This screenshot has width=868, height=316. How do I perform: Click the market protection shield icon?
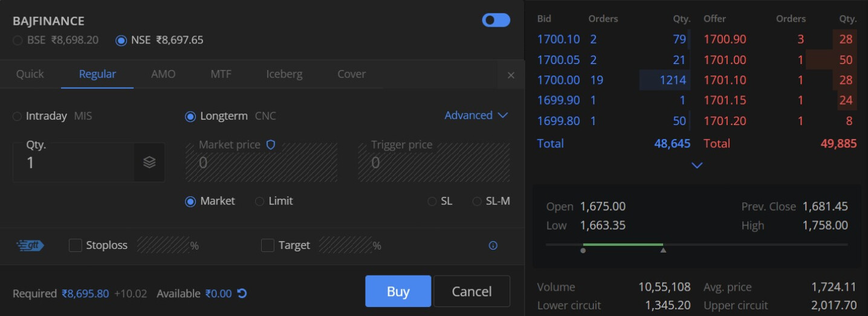pyautogui.click(x=271, y=145)
